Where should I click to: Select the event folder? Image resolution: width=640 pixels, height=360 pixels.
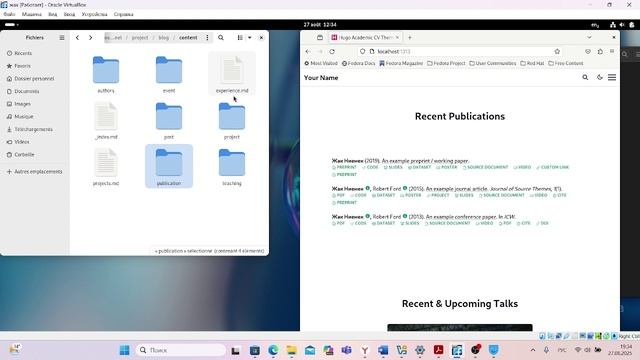pyautogui.click(x=169, y=74)
